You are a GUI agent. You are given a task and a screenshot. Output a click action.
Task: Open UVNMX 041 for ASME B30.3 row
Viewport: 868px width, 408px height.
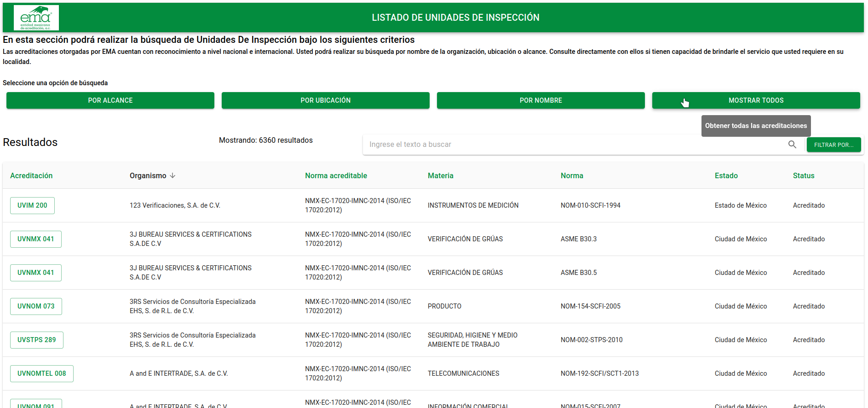pyautogui.click(x=36, y=239)
